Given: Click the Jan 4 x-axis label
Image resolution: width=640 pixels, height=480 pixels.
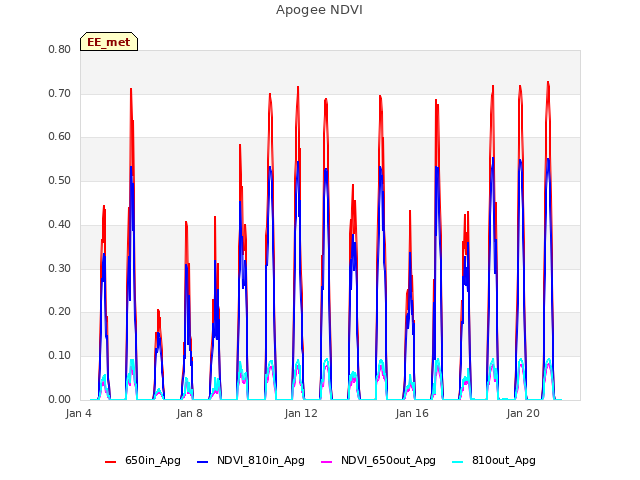Looking at the screenshot, I should pyautogui.click(x=78, y=413).
